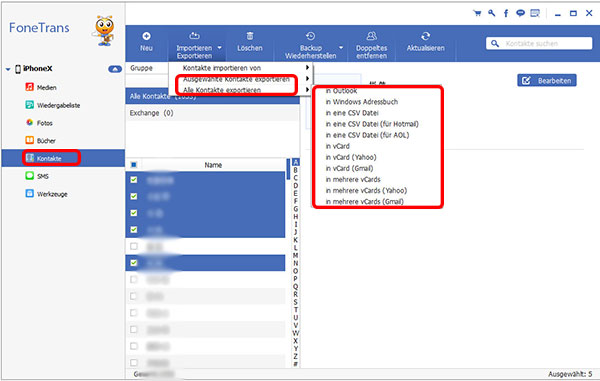Viewport: 600px width, 381px height.
Task: Click the Bearbeiten button
Action: 547,80
